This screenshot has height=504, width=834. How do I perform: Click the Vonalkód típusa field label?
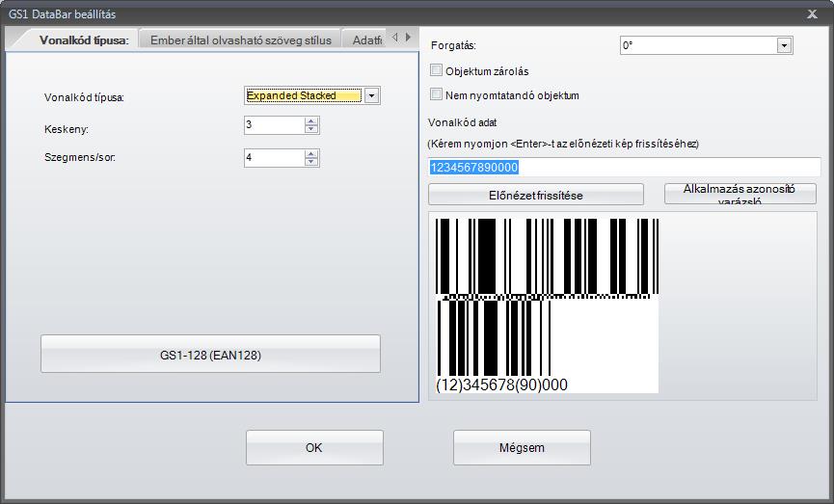click(x=84, y=98)
